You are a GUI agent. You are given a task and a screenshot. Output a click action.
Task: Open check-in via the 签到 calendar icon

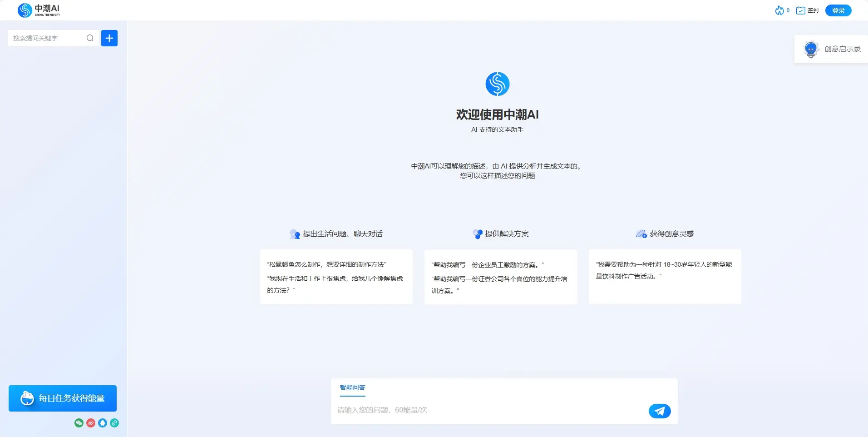(x=801, y=10)
